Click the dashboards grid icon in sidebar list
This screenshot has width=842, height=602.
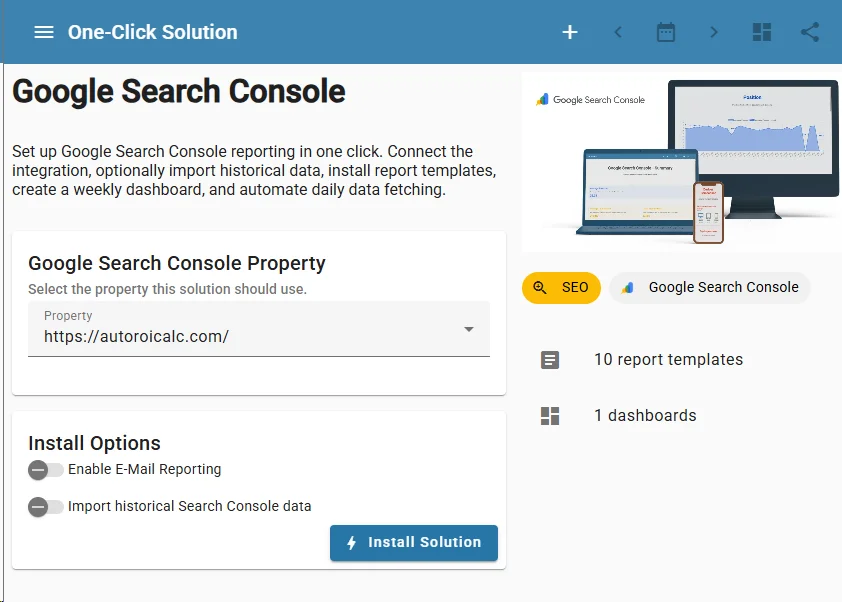550,416
